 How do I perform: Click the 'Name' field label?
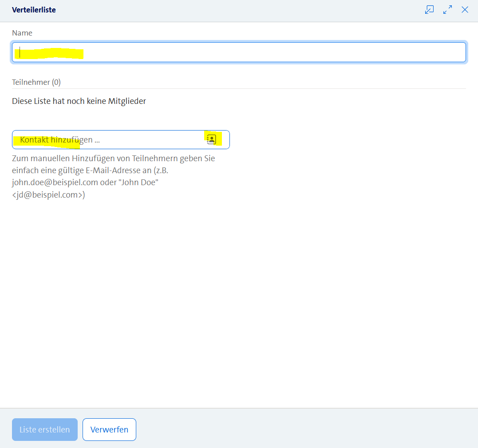22,33
